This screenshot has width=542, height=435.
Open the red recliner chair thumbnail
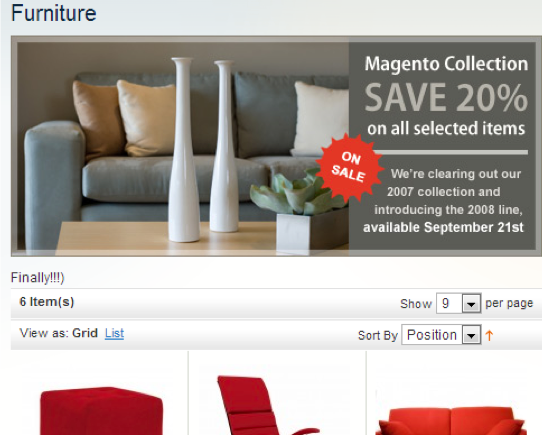click(268, 405)
